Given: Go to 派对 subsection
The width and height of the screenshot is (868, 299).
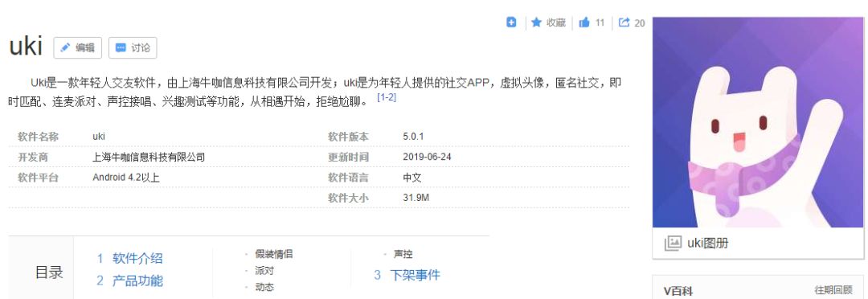Looking at the screenshot, I should pos(264,271).
